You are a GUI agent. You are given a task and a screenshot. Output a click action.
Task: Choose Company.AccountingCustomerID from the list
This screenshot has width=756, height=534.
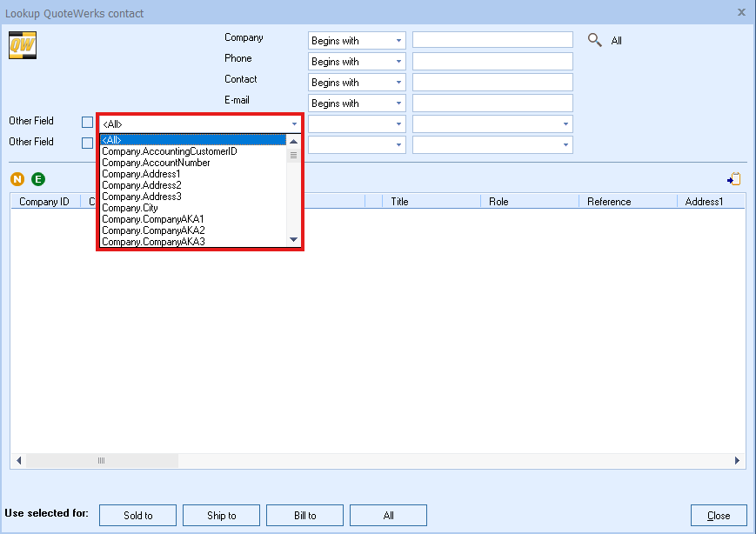click(193, 151)
